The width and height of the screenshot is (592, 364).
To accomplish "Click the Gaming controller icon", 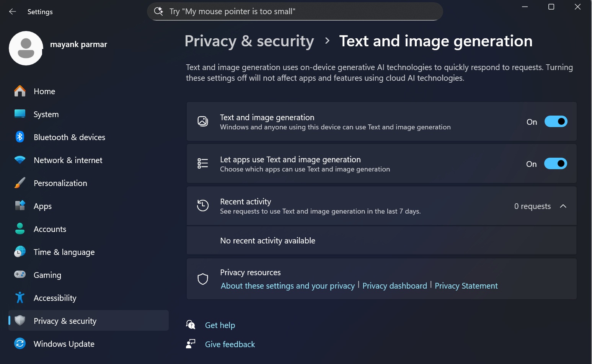I will click(20, 274).
